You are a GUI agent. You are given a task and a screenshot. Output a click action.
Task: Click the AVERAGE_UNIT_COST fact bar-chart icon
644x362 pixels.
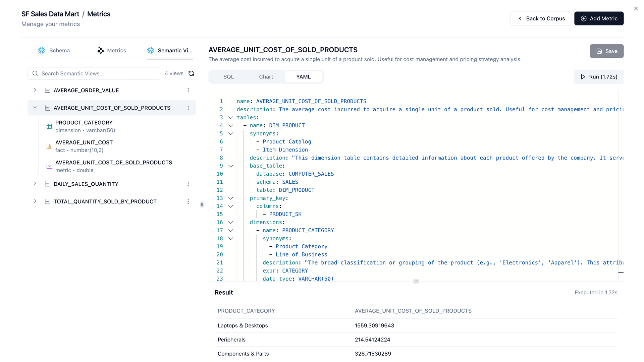click(x=49, y=146)
